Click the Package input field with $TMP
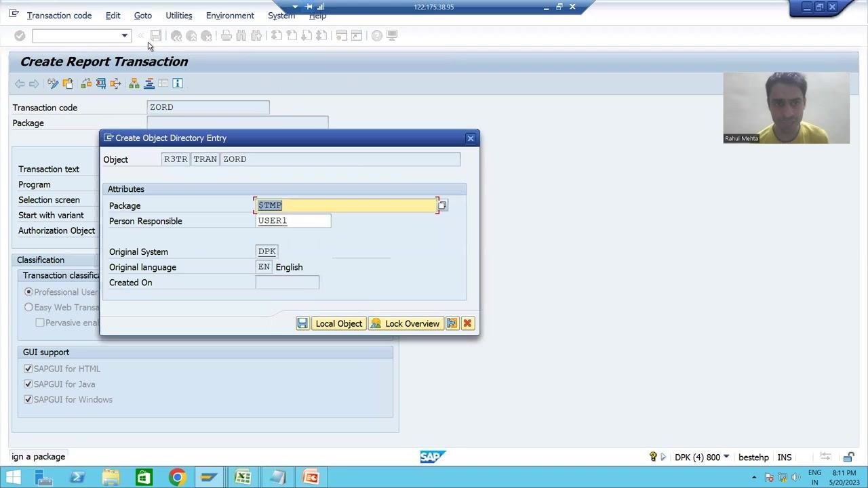The image size is (868, 488). tap(347, 205)
